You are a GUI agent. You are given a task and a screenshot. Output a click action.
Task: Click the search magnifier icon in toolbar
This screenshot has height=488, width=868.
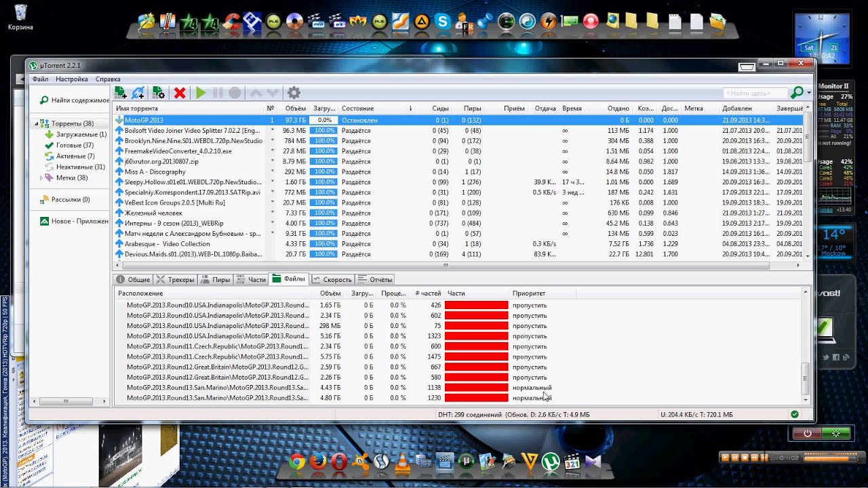coord(797,92)
